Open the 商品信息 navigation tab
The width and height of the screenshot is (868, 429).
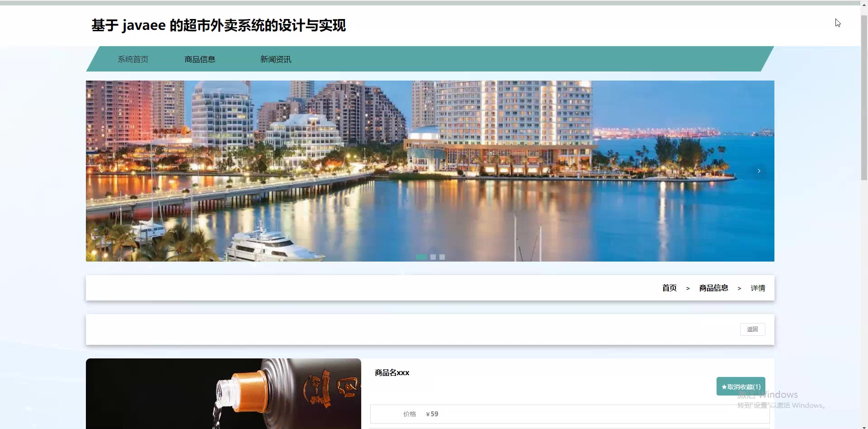coord(200,59)
